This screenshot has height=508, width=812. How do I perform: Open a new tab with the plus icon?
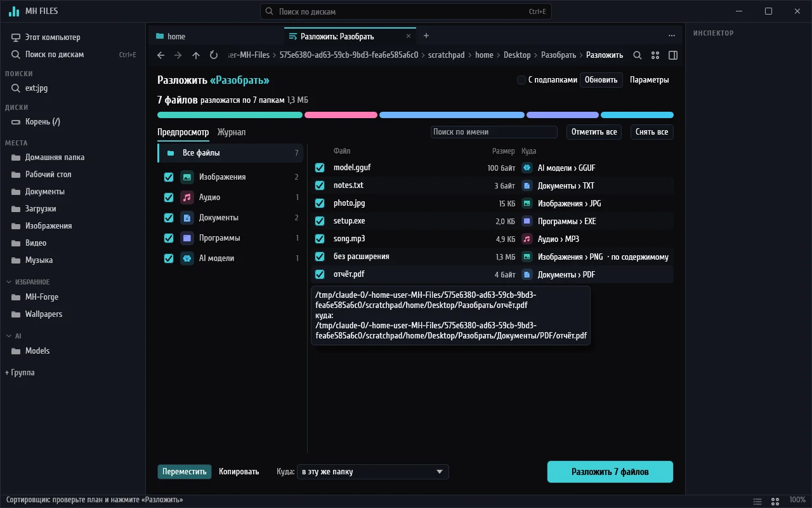tap(426, 36)
